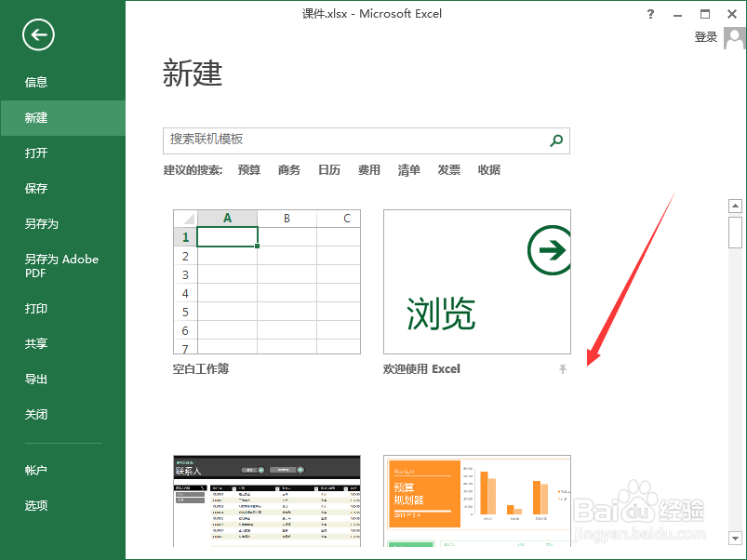Search suggested term 清单
Viewport: 747px width, 560px height.
point(409,170)
